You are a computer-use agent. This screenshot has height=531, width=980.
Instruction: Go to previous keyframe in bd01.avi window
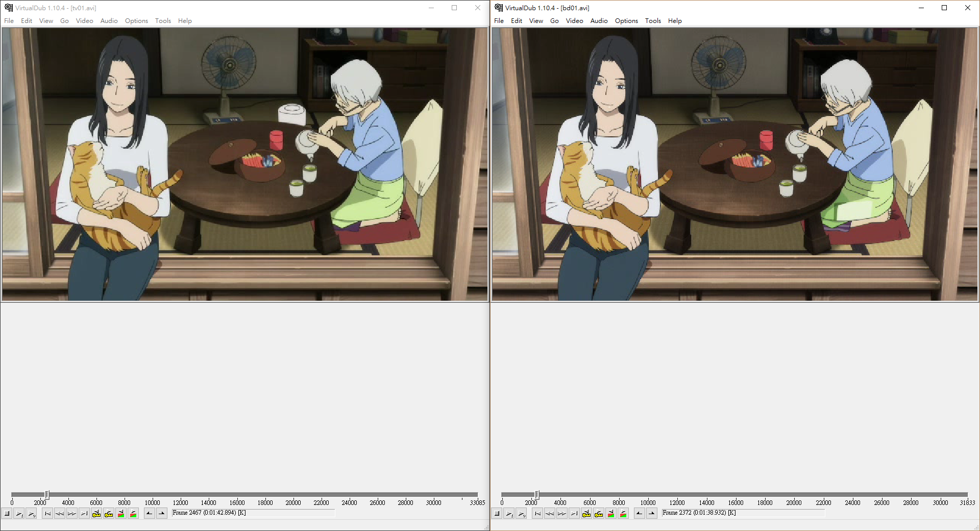pos(586,514)
